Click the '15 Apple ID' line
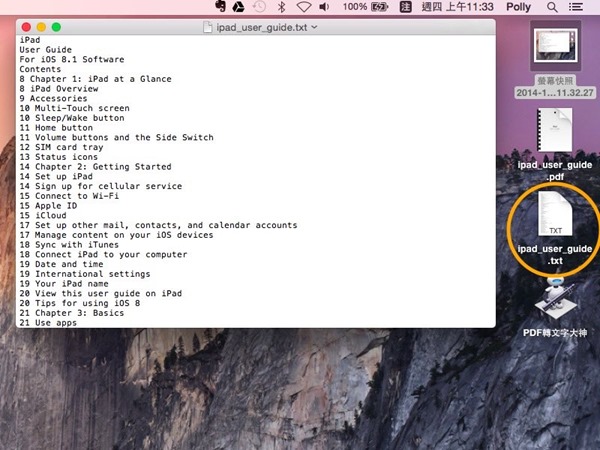This screenshot has width=600, height=450. coord(48,206)
